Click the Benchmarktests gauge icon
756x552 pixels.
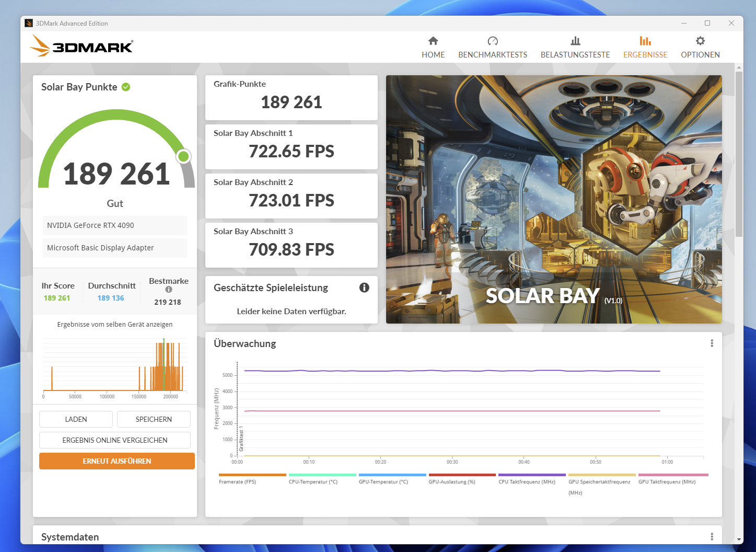point(493,41)
